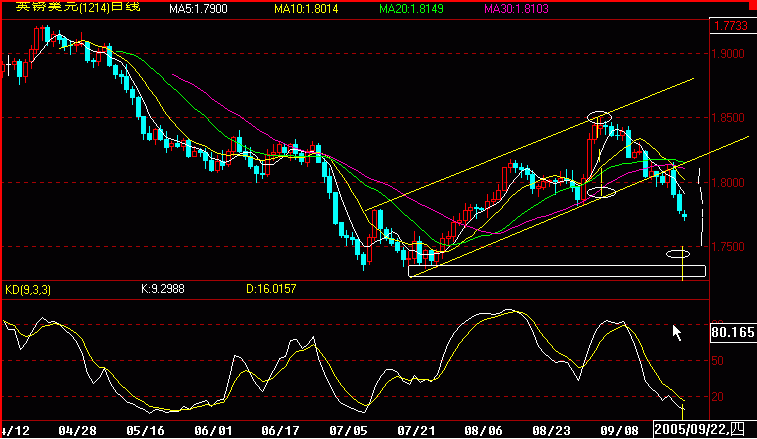Click the MA20:1.8149 indicator label
The height and width of the screenshot is (439, 757).
411,9
